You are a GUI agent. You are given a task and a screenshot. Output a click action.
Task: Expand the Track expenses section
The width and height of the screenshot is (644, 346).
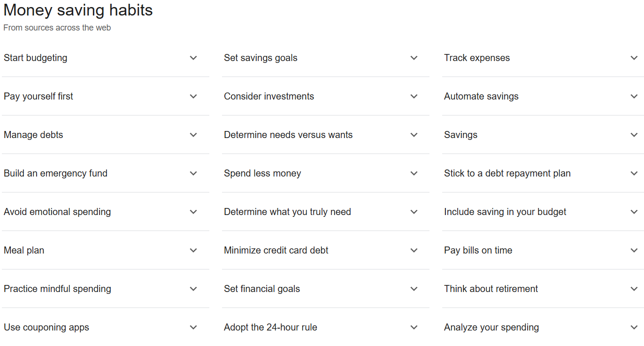(x=635, y=58)
